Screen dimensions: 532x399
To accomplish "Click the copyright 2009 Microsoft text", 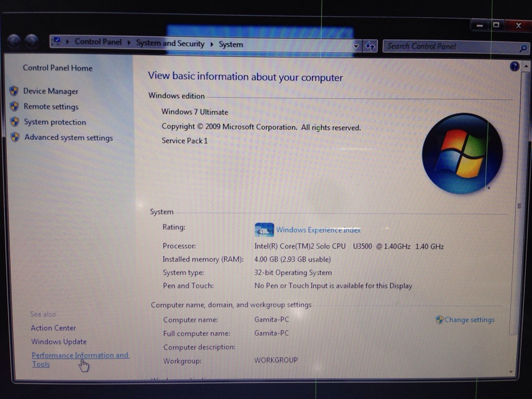I will [261, 127].
